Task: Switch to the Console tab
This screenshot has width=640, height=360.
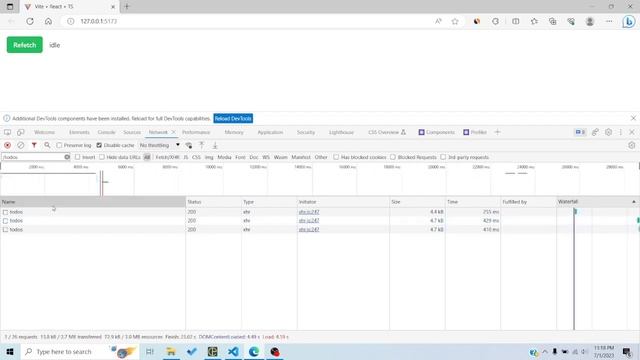Action: 107,132
